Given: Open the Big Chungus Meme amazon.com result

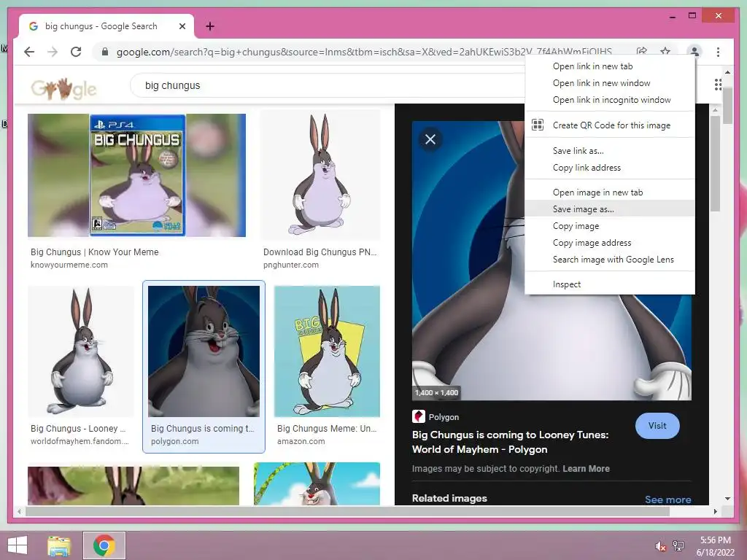Looking at the screenshot, I should [x=327, y=429].
